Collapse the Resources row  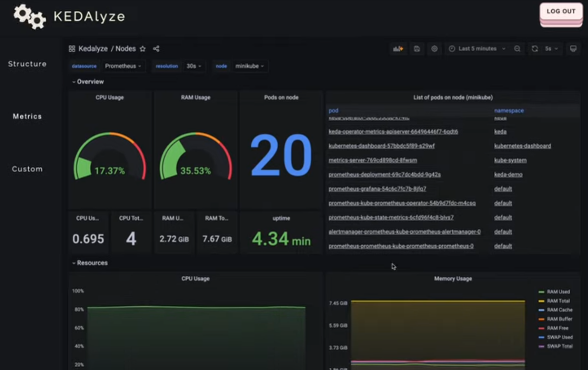point(90,263)
